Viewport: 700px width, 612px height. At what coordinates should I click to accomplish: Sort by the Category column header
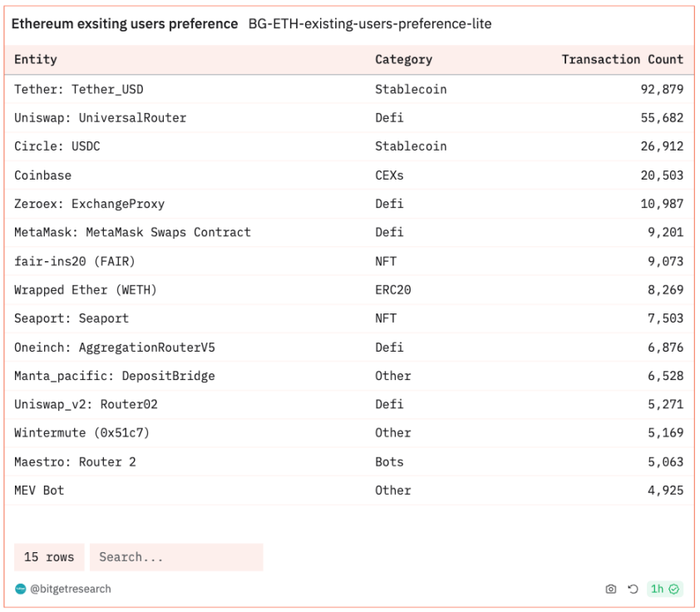403,60
